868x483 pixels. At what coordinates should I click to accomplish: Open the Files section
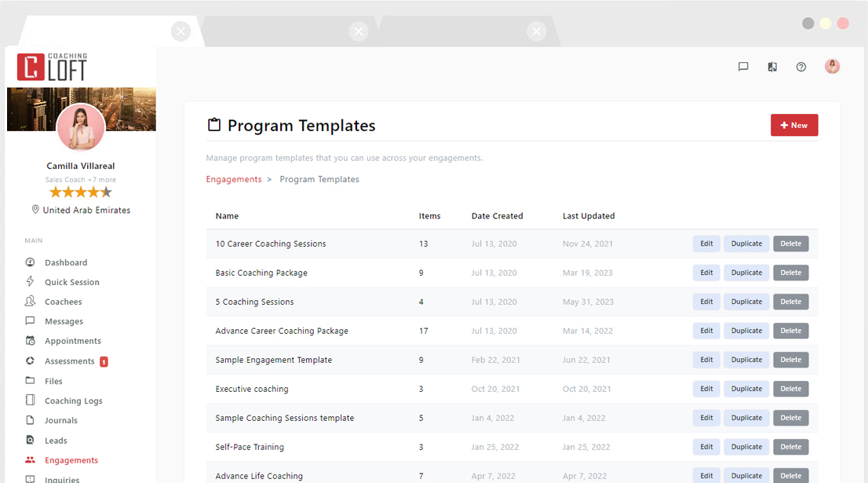pyautogui.click(x=57, y=381)
